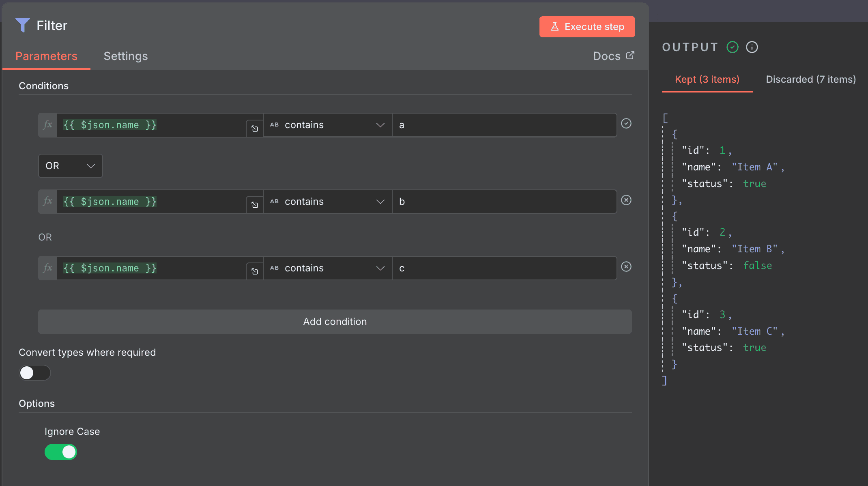Click the Filter funnel icon in the header

(x=23, y=25)
